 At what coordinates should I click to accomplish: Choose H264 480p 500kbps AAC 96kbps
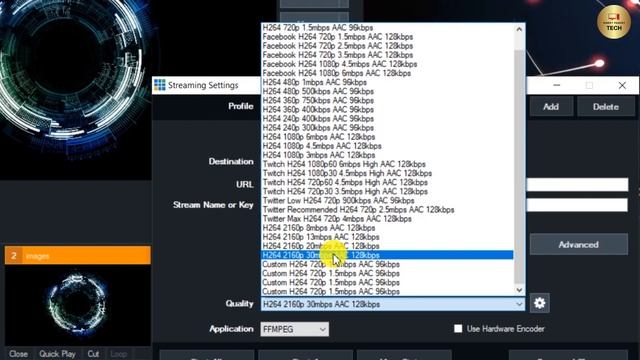tap(387, 91)
